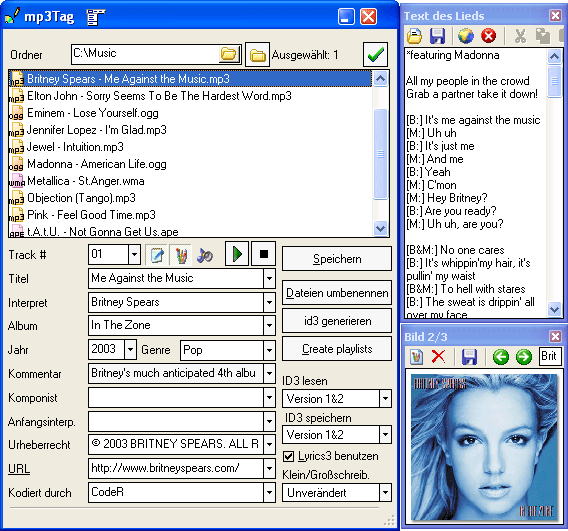568x531 pixels.
Task: Select Madonna - American Life.ogg
Action: (x=190, y=164)
